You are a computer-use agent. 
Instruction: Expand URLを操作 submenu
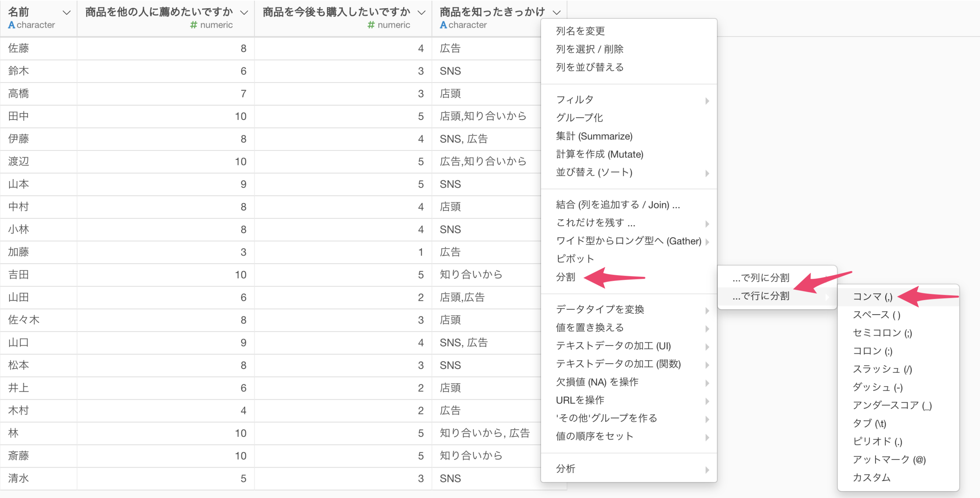point(629,400)
